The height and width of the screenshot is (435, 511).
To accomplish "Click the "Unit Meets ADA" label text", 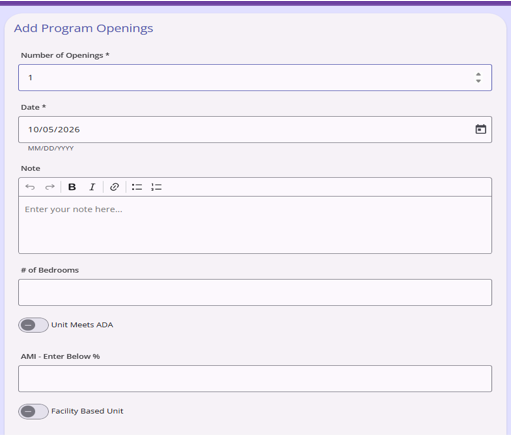I will point(82,325).
